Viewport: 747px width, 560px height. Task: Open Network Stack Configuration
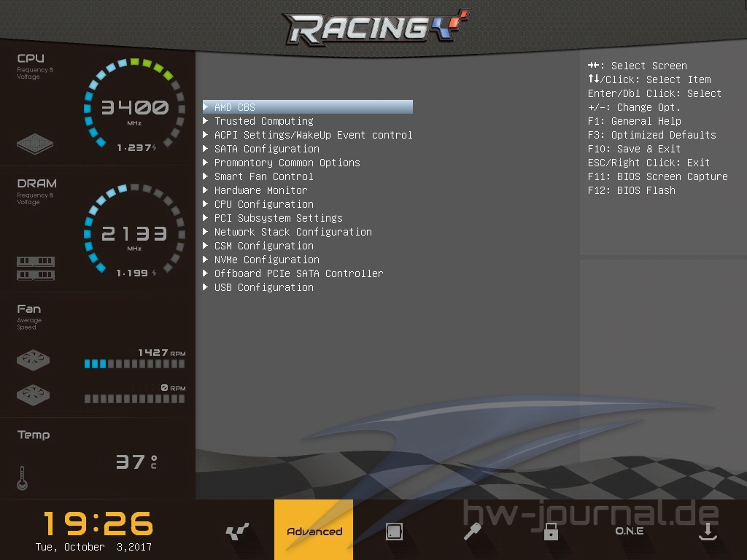pos(293,231)
